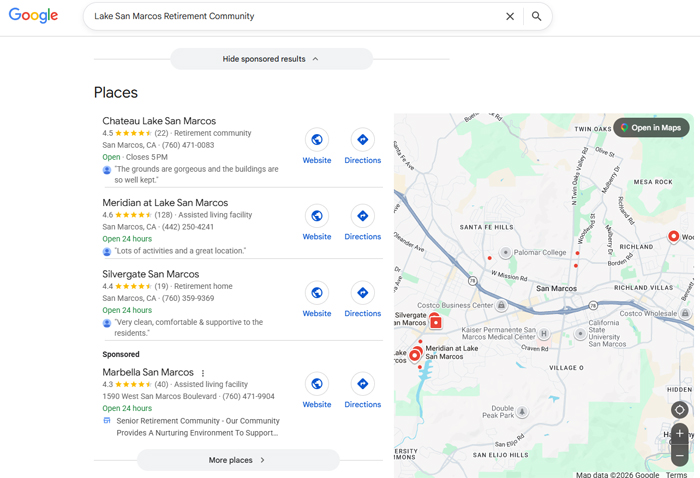700x478 pixels.
Task: Click the Google logo
Action: coord(33,16)
